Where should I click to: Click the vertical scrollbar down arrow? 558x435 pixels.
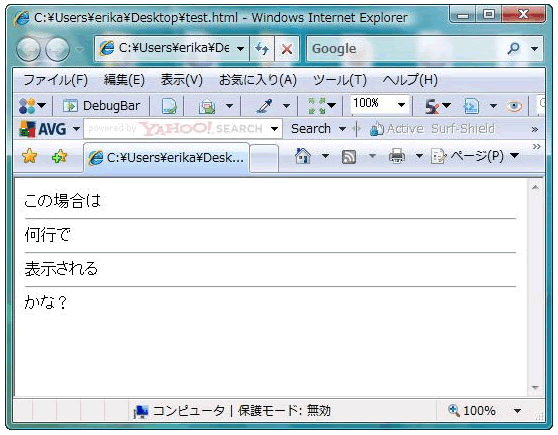535,388
